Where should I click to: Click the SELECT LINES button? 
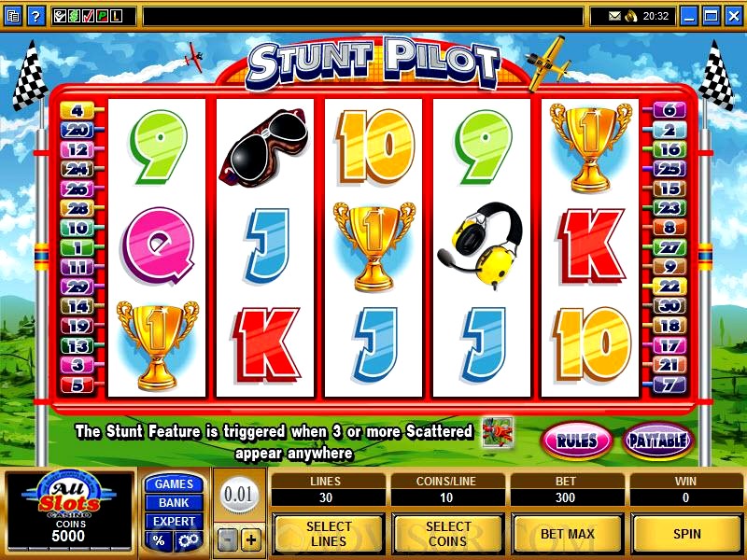(x=329, y=534)
